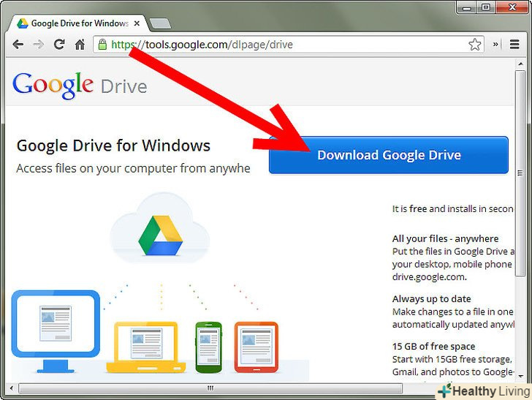Click 'All your files - anywhere' heading
This screenshot has height=400, width=532.
[x=445, y=238]
